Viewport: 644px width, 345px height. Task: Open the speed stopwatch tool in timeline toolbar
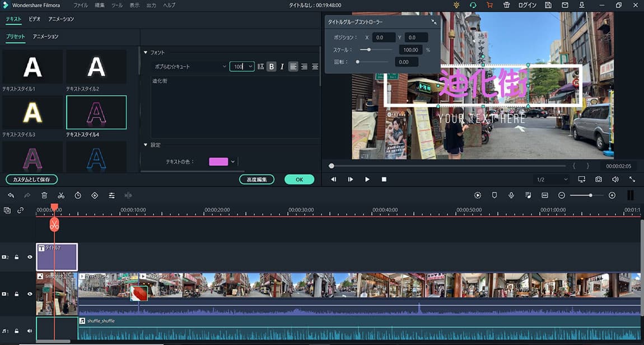point(78,195)
